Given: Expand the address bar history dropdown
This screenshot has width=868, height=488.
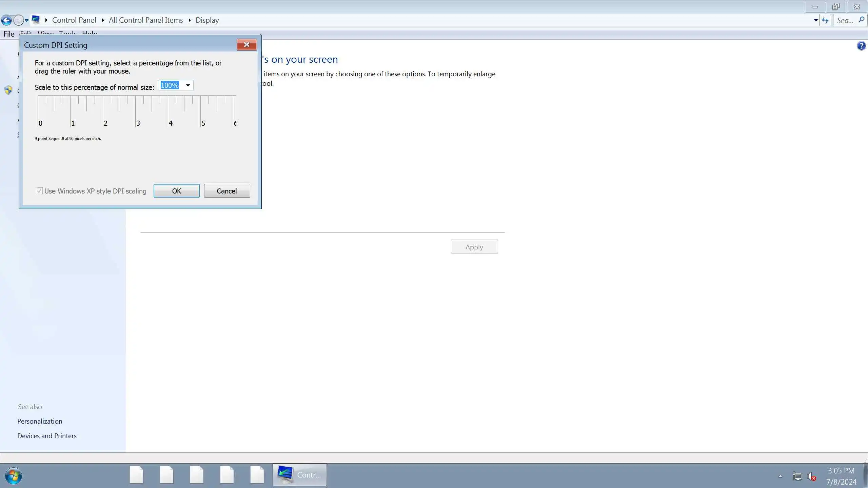Looking at the screenshot, I should [x=815, y=20].
